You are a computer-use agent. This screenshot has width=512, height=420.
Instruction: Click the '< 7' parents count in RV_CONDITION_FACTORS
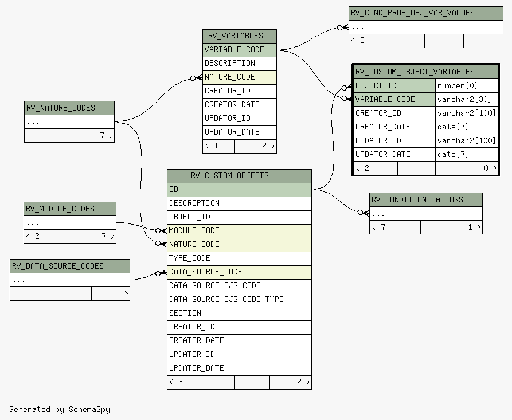pyautogui.click(x=395, y=227)
